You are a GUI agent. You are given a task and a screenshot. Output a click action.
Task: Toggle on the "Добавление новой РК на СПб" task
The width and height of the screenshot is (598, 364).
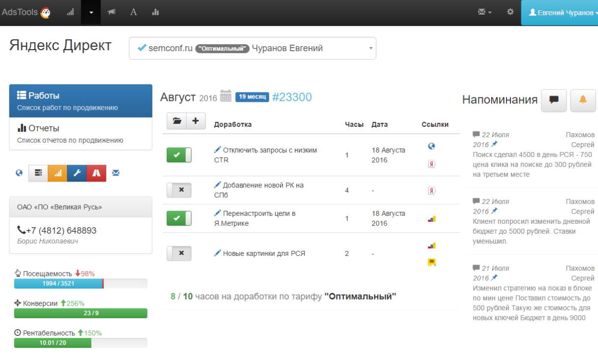179,190
